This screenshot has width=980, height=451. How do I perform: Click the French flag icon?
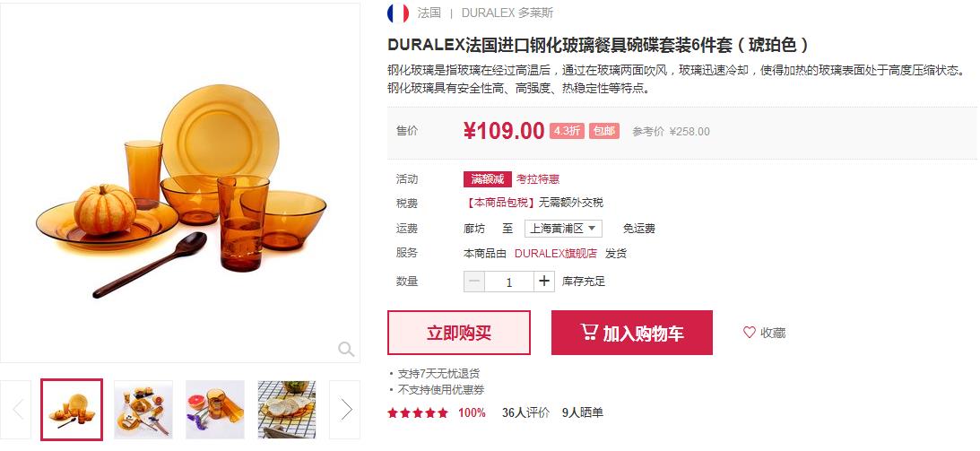397,13
